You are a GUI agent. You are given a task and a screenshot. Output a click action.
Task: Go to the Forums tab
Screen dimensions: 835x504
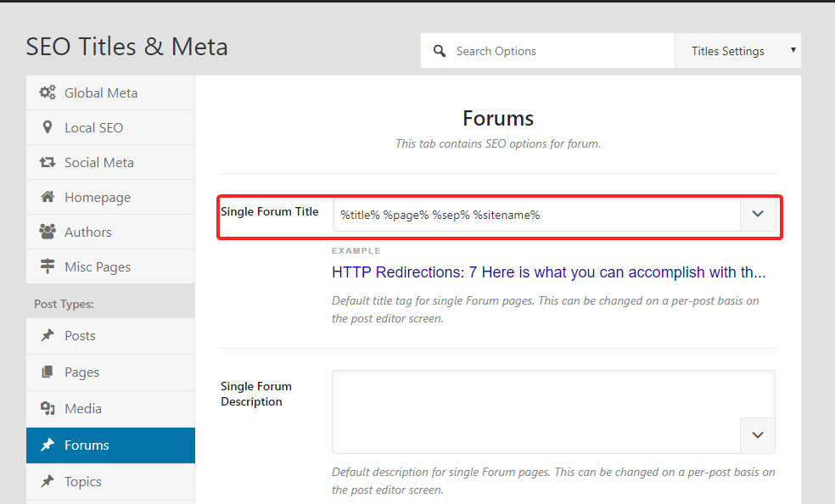click(x=87, y=445)
